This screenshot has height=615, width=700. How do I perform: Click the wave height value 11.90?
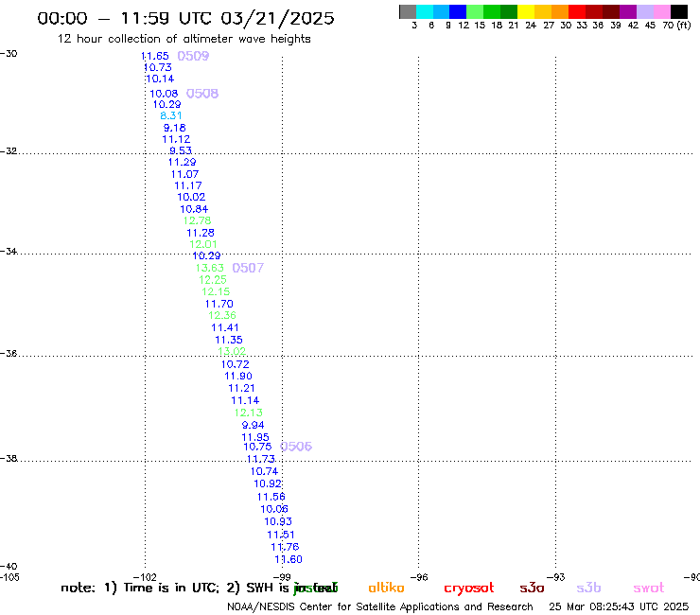point(238,376)
